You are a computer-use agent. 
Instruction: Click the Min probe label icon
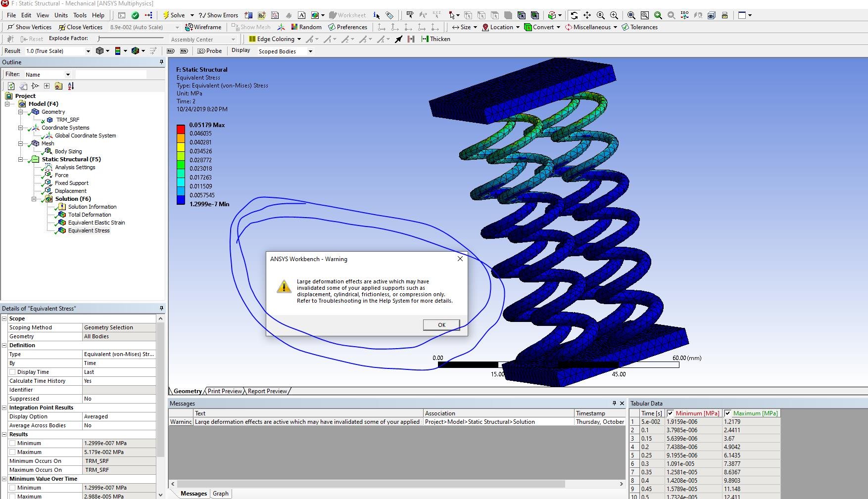pos(184,51)
